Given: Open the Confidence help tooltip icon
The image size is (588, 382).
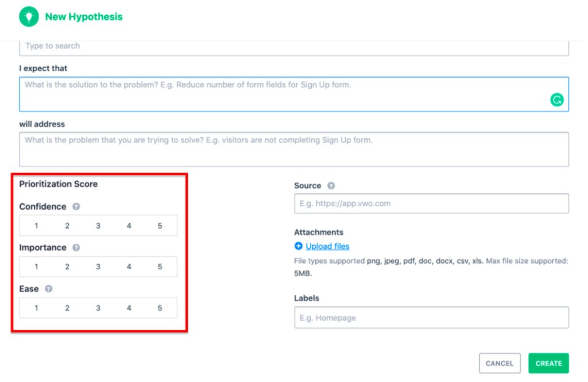Looking at the screenshot, I should (76, 207).
